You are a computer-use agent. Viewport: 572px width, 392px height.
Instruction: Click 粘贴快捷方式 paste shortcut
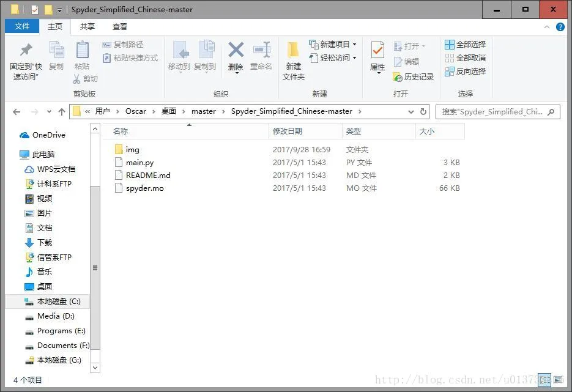tap(130, 58)
